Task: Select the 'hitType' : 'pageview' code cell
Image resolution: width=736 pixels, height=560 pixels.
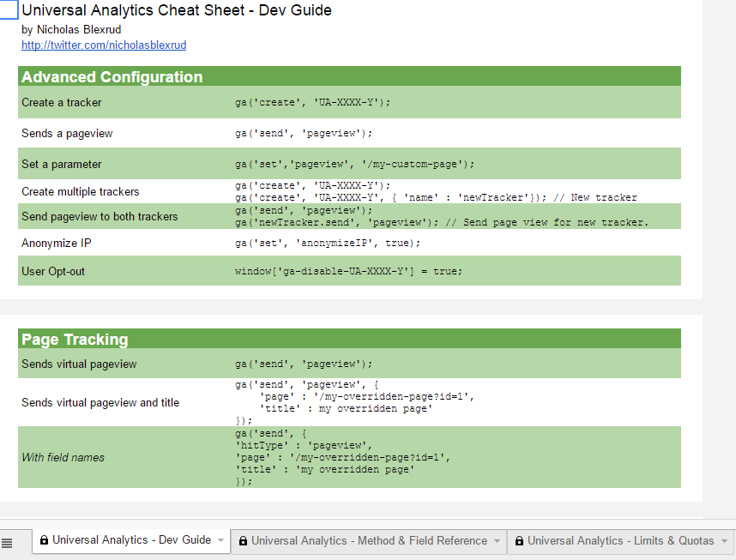Action: (342, 457)
